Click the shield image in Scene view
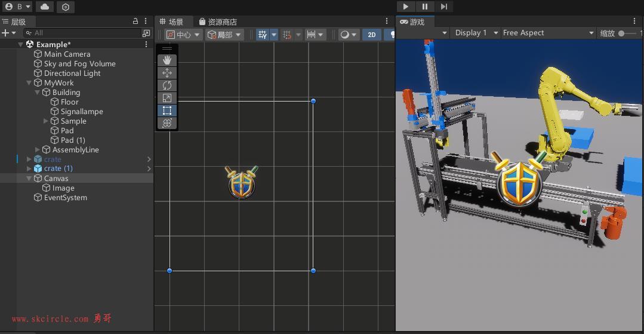Viewport: 644px width, 334px height. pyautogui.click(x=242, y=182)
